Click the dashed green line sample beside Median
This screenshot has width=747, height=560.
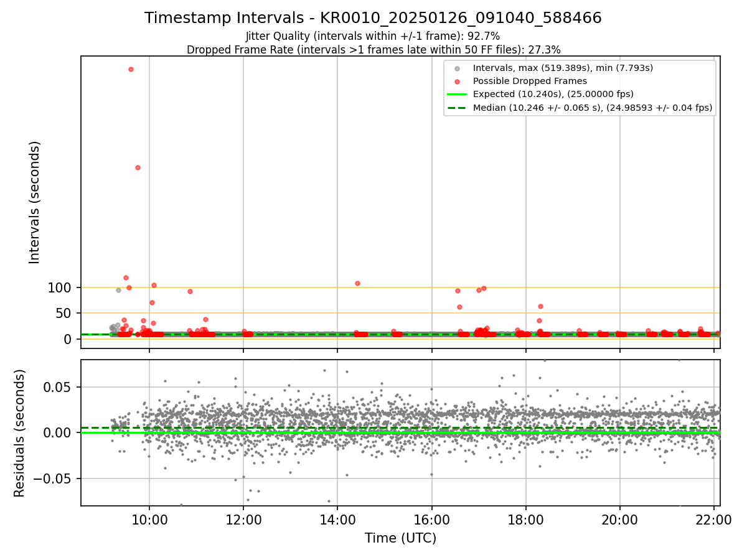coord(458,107)
